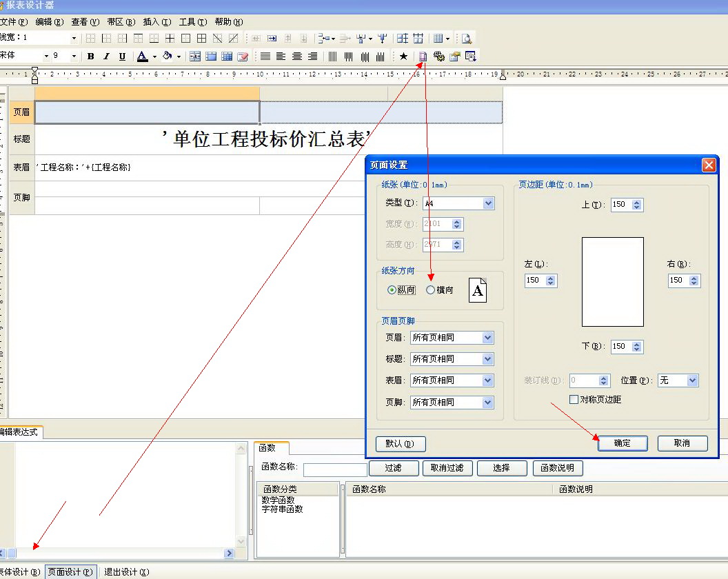Apply the outer box border icon
Screen dimensions: 728x579
click(x=185, y=39)
